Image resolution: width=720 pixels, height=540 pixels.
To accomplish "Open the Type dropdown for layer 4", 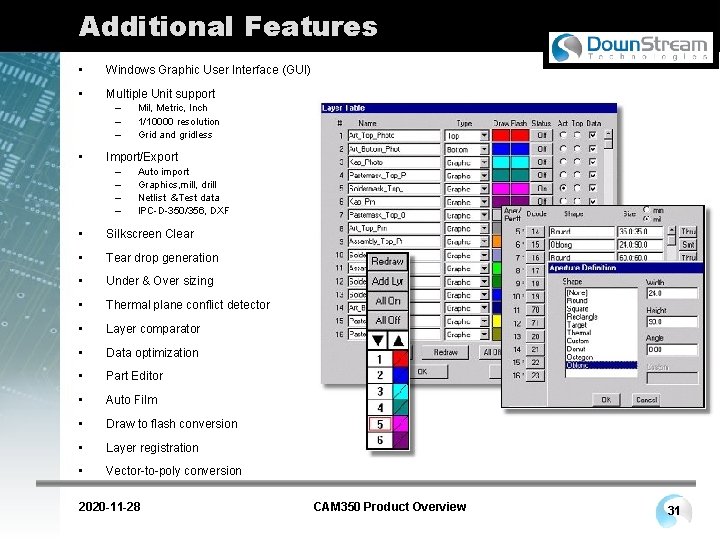I will click(484, 175).
